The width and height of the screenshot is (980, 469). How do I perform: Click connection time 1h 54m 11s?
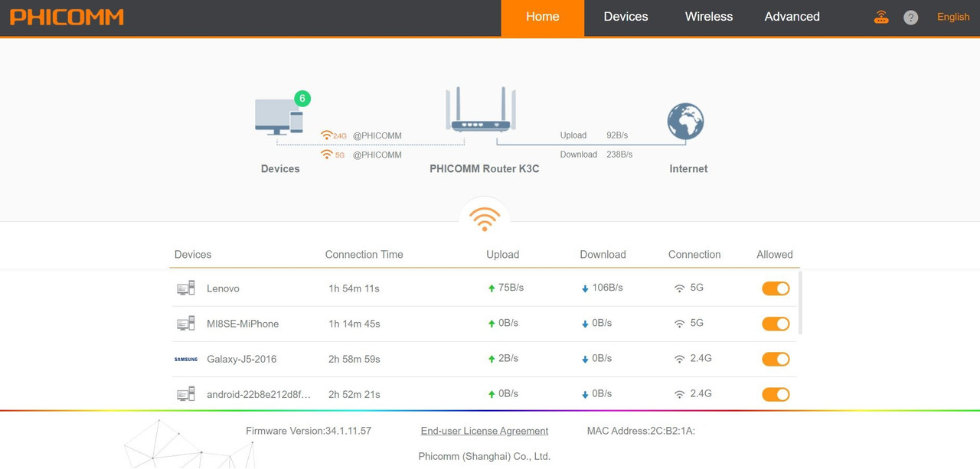click(x=354, y=288)
